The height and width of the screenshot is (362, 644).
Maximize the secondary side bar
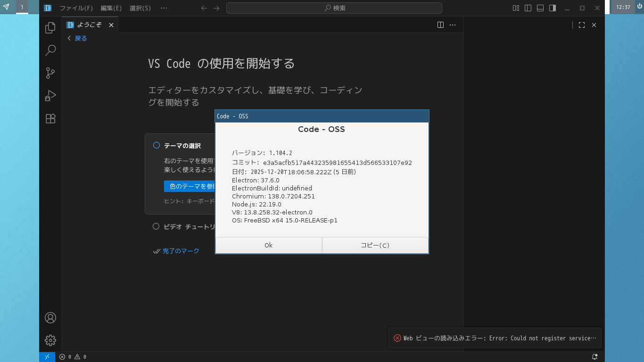[582, 25]
